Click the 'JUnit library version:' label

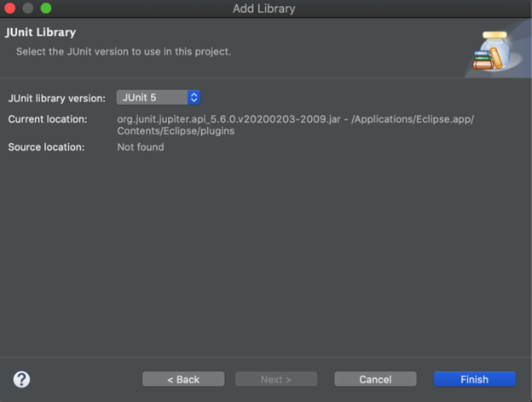point(56,98)
